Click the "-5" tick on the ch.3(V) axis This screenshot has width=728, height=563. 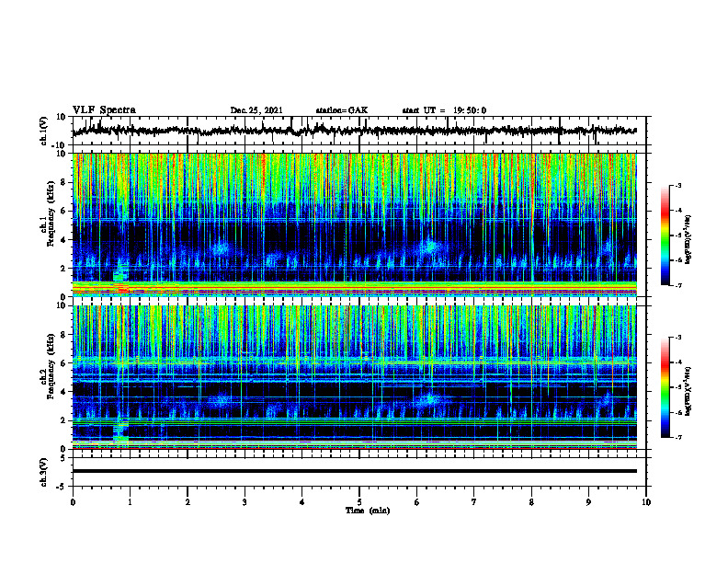[62, 487]
